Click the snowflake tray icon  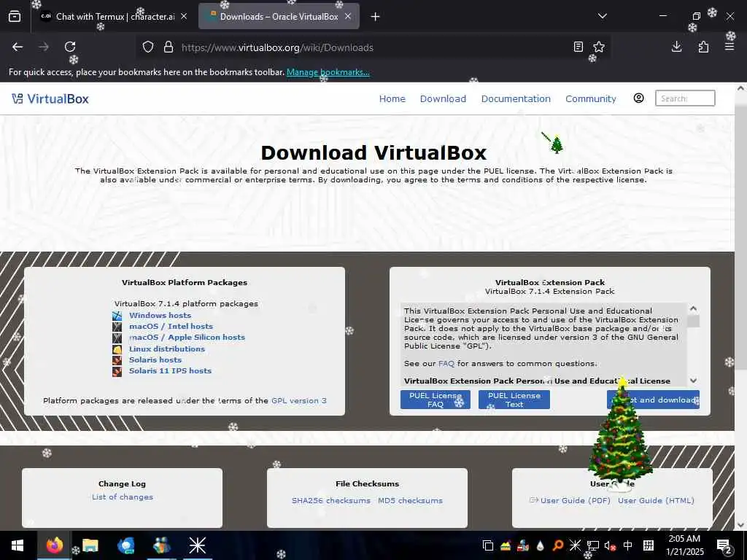point(575,545)
